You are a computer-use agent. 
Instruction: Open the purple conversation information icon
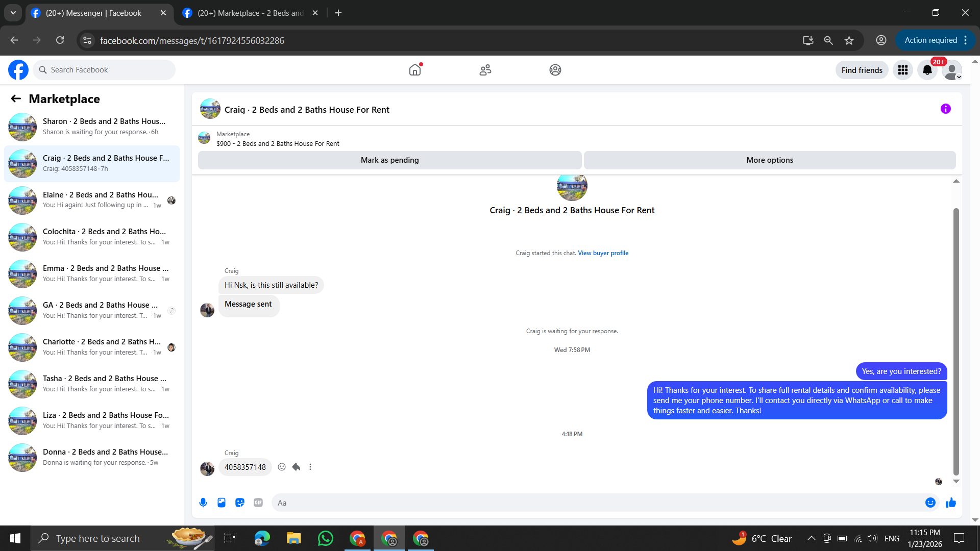point(945,109)
